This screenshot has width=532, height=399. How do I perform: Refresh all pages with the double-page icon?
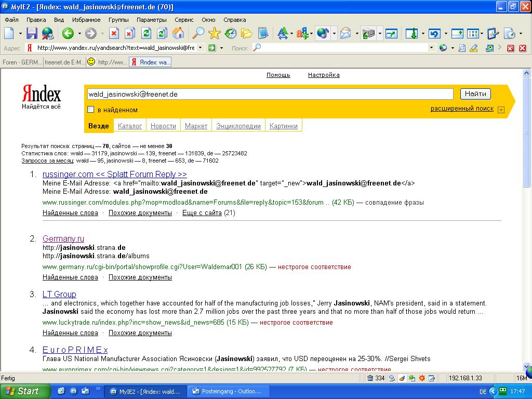click(162, 33)
